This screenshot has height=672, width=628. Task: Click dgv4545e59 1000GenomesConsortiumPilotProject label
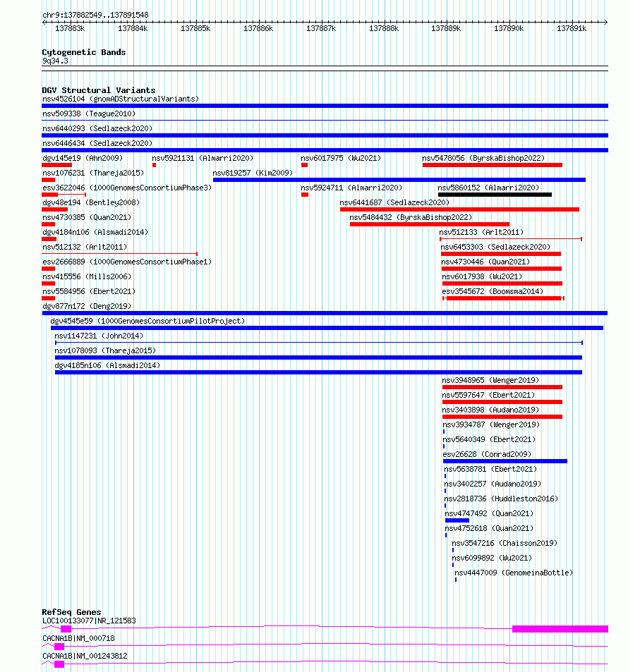(x=147, y=321)
